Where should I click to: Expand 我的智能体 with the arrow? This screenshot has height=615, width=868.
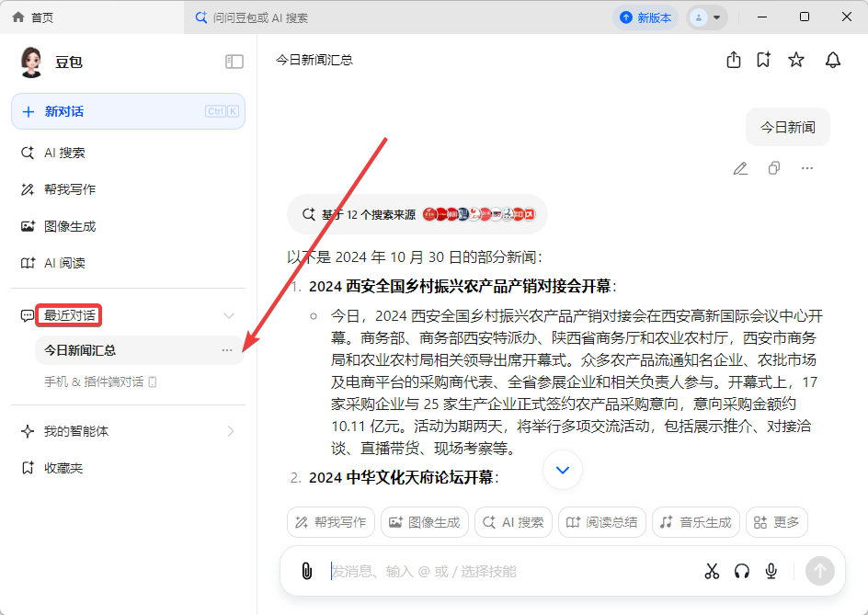coord(231,431)
